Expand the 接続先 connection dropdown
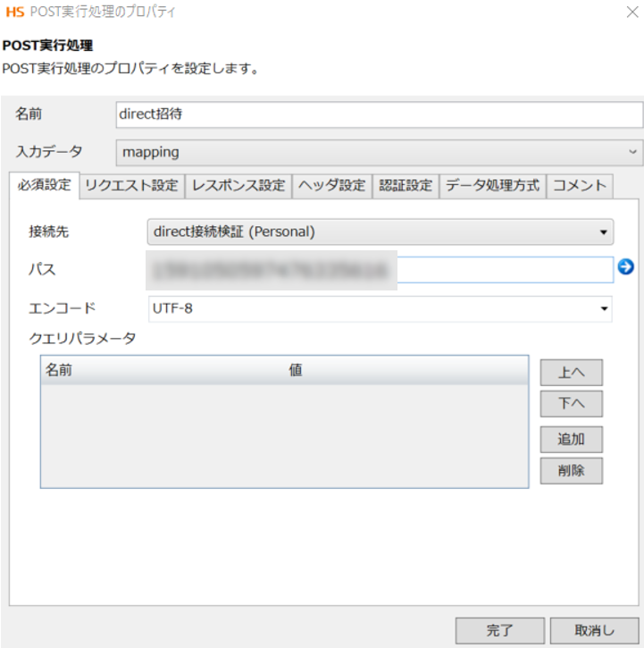The width and height of the screenshot is (644, 648). tap(380, 231)
